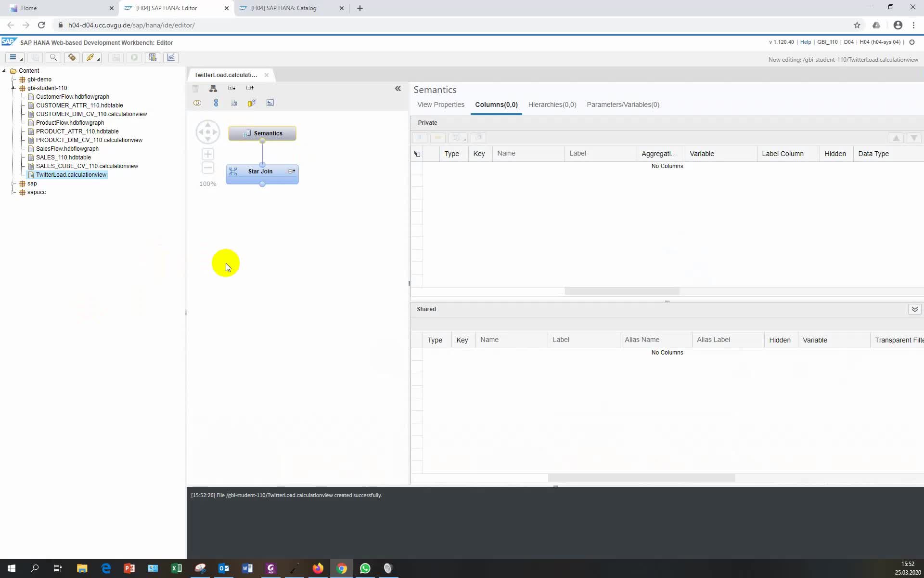This screenshot has height=578, width=924.
Task: Collapse the Content root folder
Action: [x=5, y=70]
